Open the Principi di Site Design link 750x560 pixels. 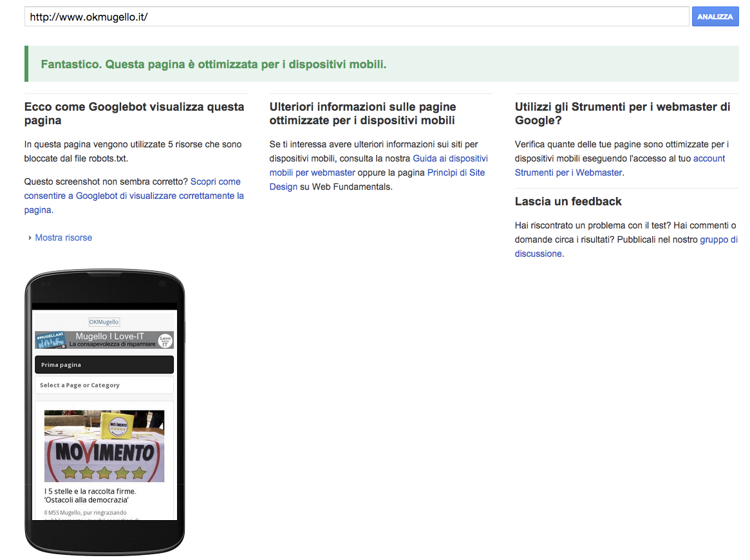click(x=456, y=173)
